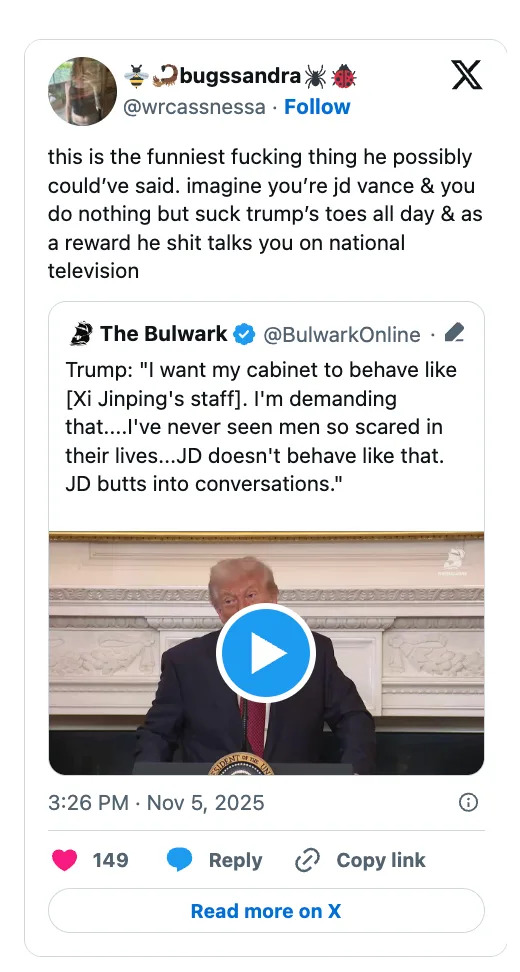
Task: Click the edited pencil icon
Action: 454,333
